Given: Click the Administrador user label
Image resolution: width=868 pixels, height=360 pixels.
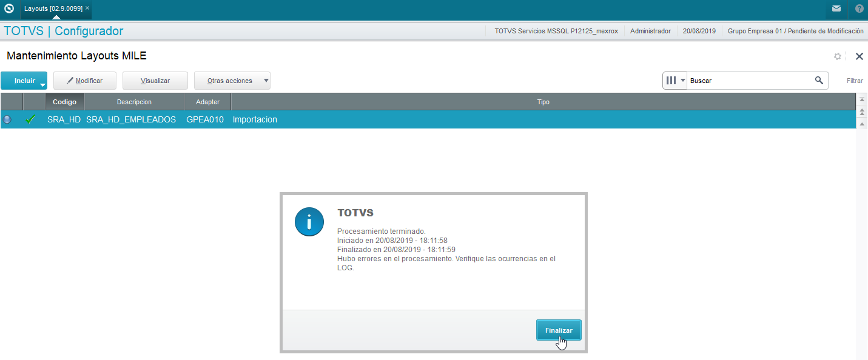Looking at the screenshot, I should (650, 31).
